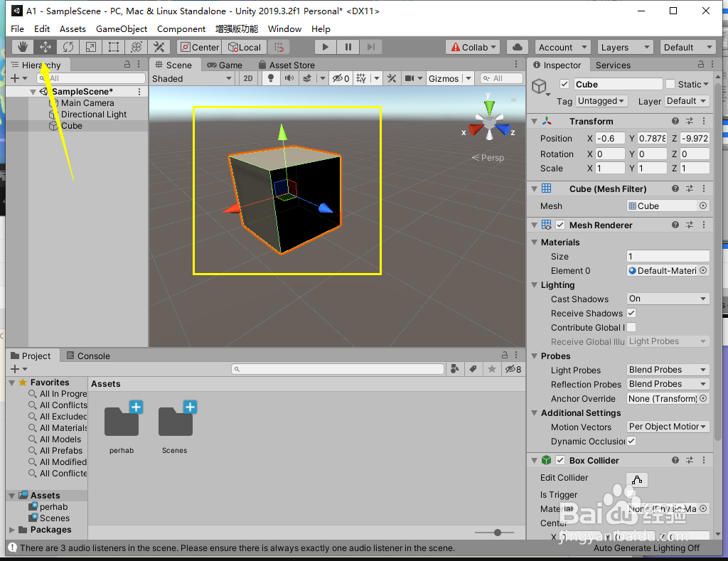The width and height of the screenshot is (728, 561).
Task: Select the Hand tool
Action: tap(22, 47)
